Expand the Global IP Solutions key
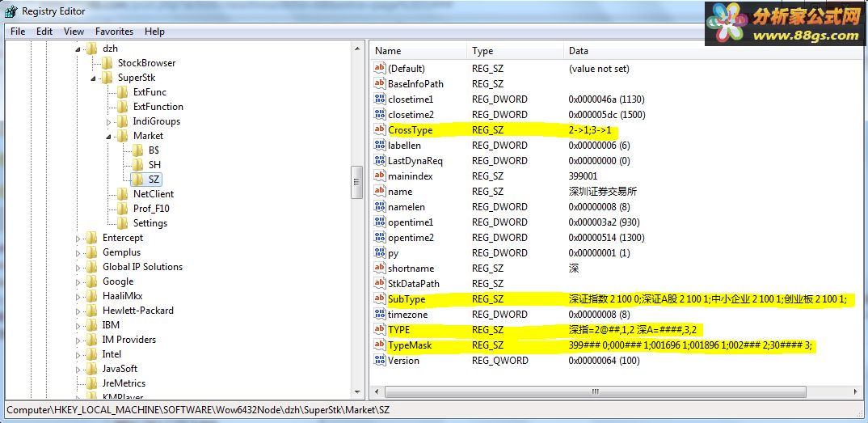This screenshot has width=868, height=423. tap(78, 267)
